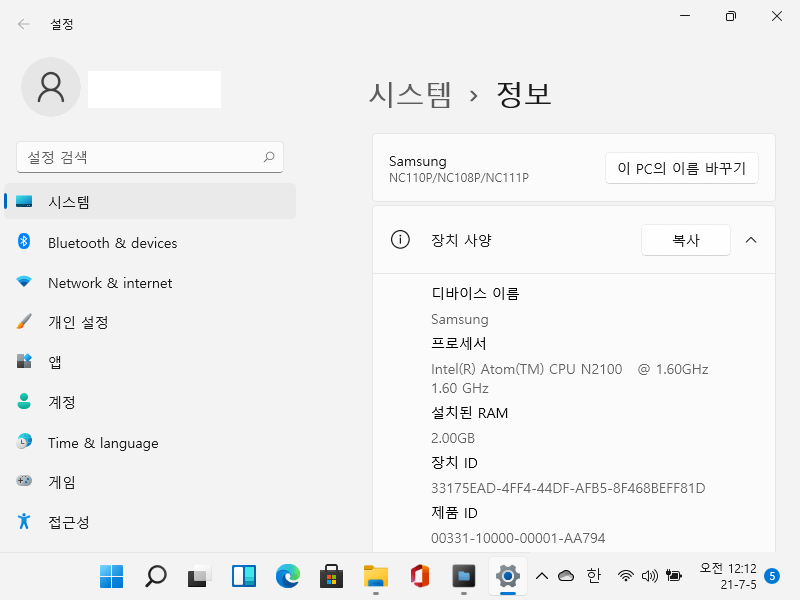Click the info icon beside 장치 사양

click(400, 239)
